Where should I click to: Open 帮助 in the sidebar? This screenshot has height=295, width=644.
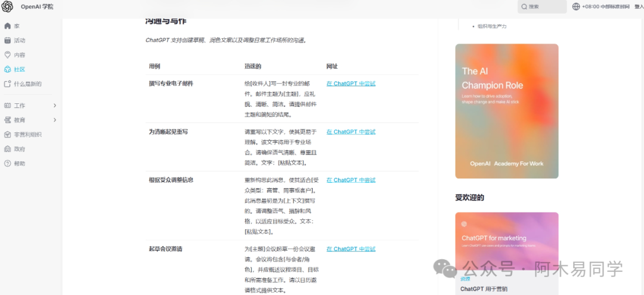(x=20, y=164)
